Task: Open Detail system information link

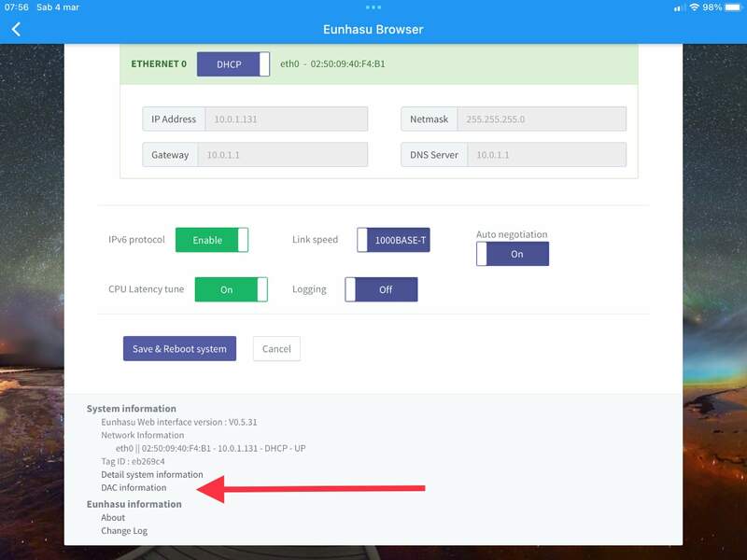Action: click(x=152, y=474)
